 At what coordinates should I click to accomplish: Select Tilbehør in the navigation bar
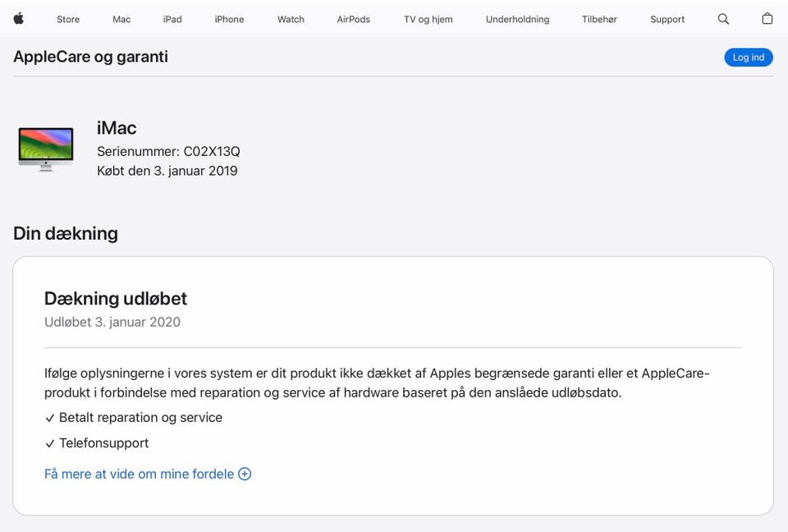coord(599,20)
